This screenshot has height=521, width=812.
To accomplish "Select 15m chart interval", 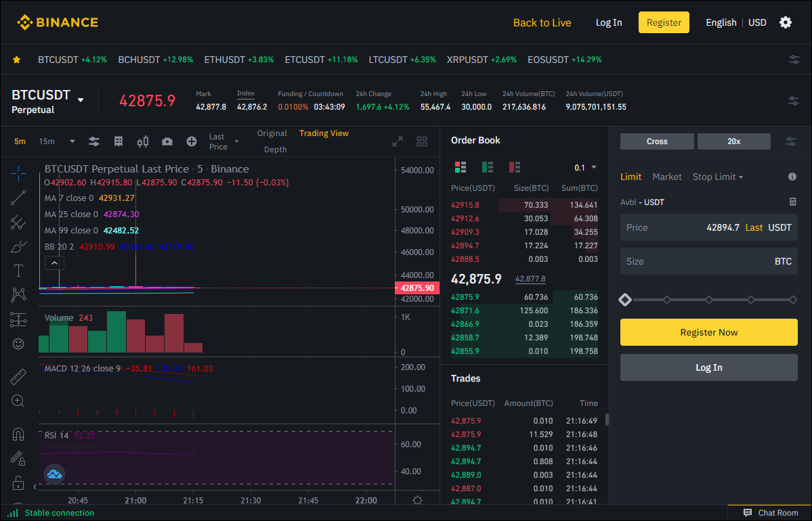I will tap(47, 141).
